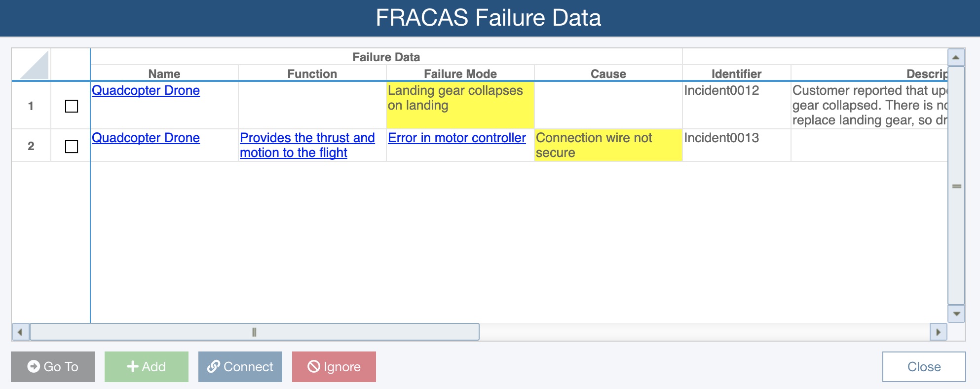The image size is (980, 389).
Task: Click the vertical scrollbar thumb
Action: point(956,186)
